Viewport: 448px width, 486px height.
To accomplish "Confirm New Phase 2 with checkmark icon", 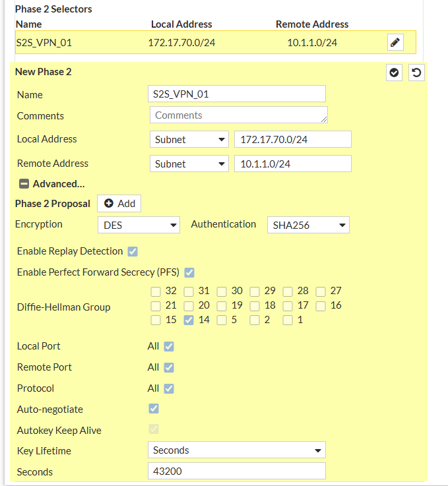I will pyautogui.click(x=394, y=73).
